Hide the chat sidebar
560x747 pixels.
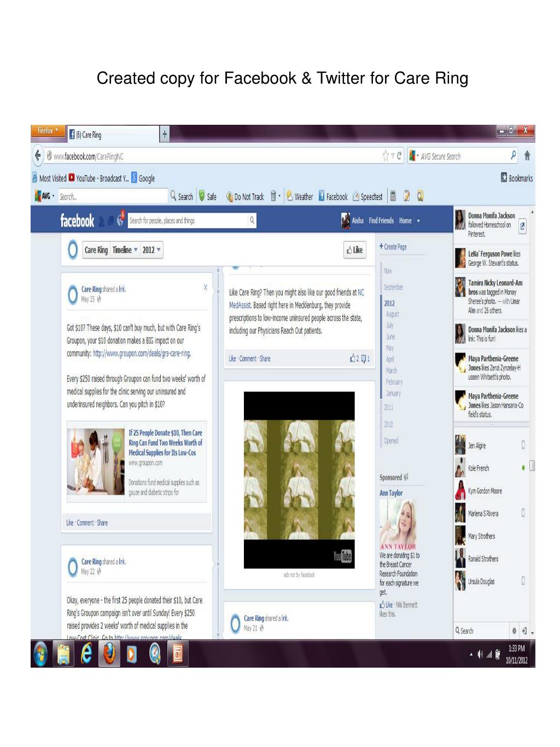(524, 631)
